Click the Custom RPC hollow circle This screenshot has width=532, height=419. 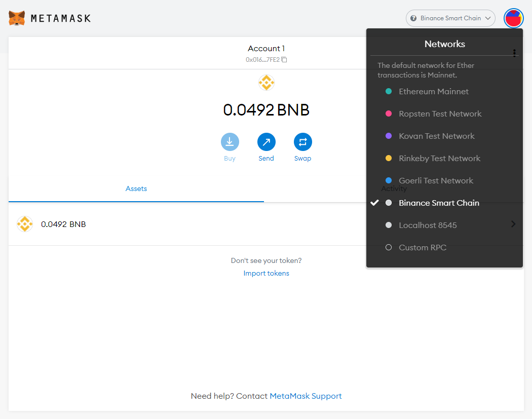(389, 247)
